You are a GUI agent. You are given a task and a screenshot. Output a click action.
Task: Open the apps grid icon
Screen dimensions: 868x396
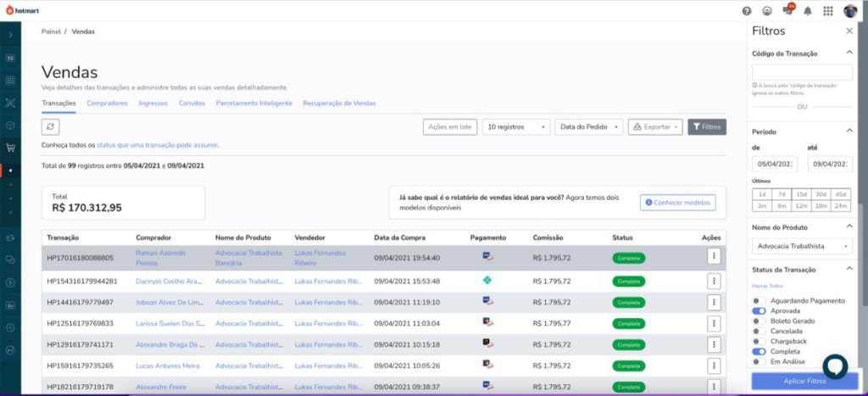pyautogui.click(x=828, y=11)
